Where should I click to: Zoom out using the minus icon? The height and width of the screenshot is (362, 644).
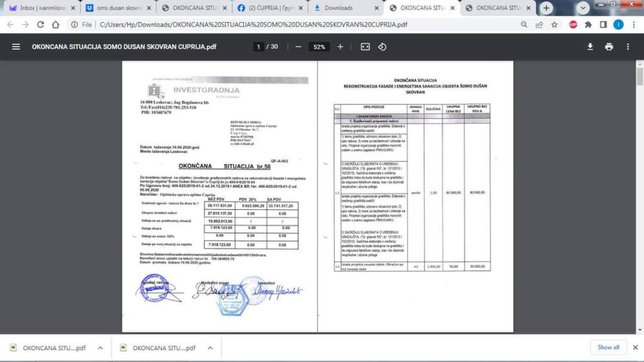click(x=298, y=47)
